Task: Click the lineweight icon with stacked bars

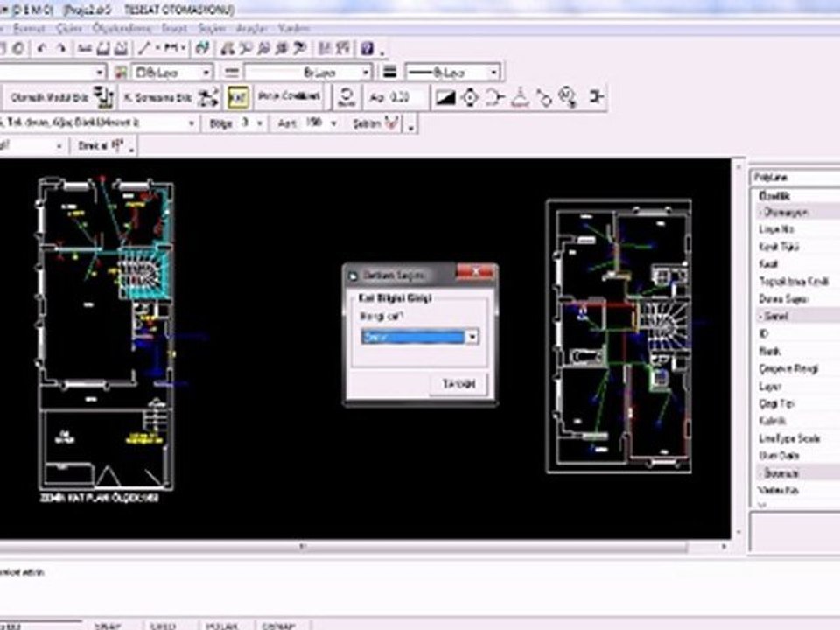Action: click(x=389, y=72)
